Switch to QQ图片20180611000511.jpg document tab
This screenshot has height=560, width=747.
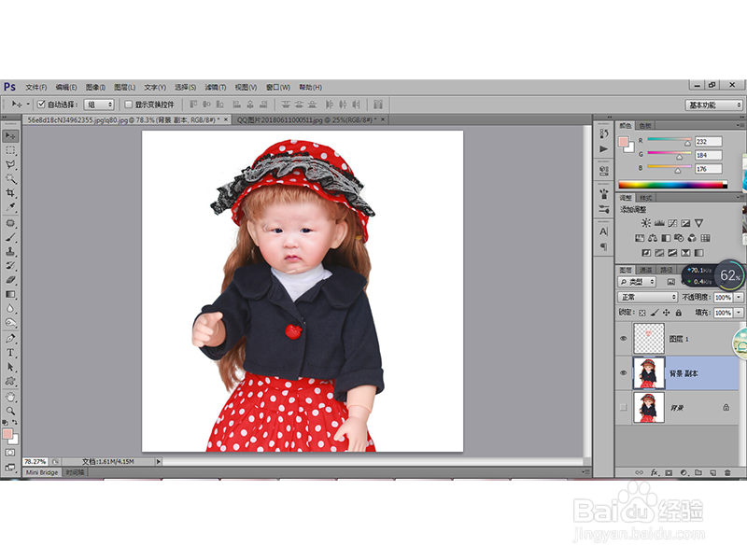click(307, 120)
